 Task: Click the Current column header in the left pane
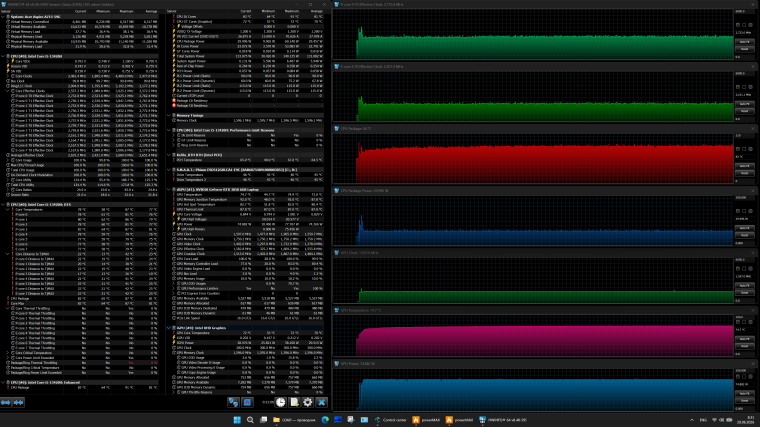click(80, 11)
